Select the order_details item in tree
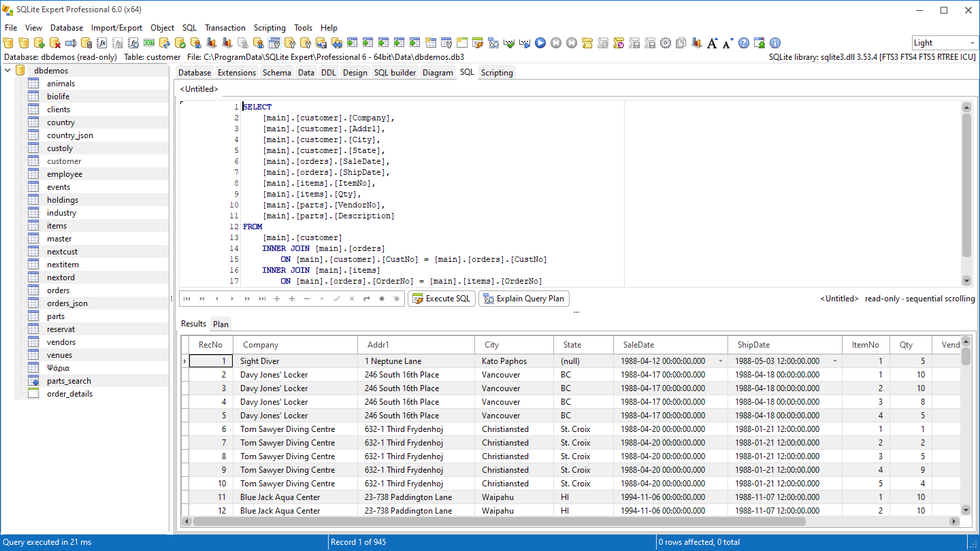Image resolution: width=980 pixels, height=551 pixels. (69, 394)
